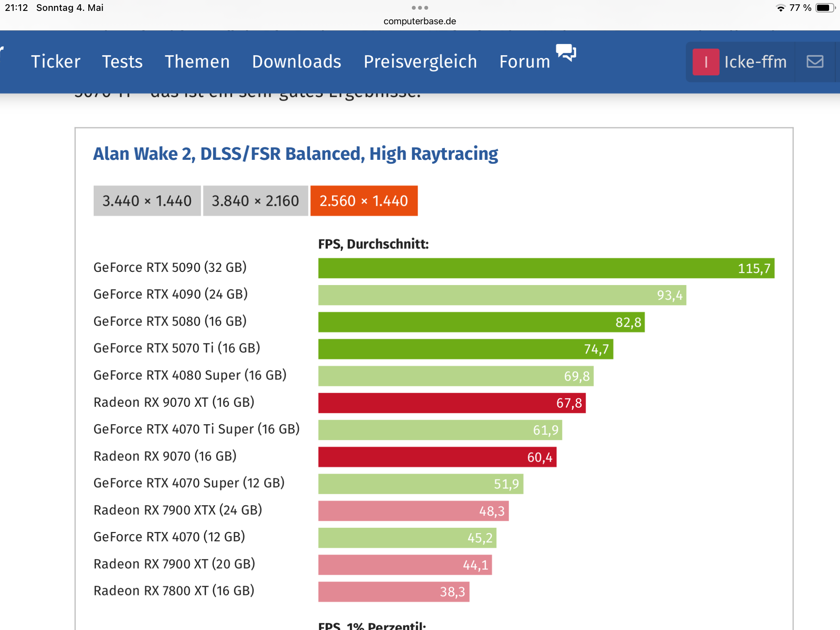The height and width of the screenshot is (630, 840).
Task: Tap the computerbase.de address bar
Action: 420,21
